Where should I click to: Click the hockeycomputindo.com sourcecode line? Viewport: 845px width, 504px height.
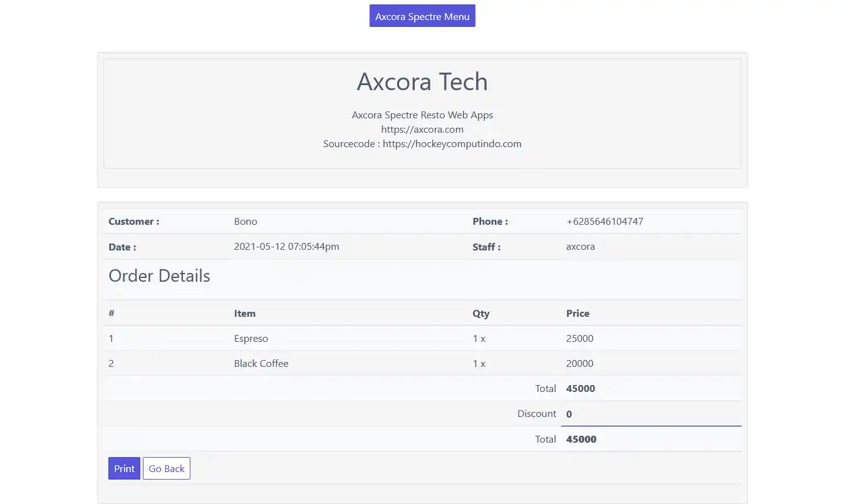point(422,144)
